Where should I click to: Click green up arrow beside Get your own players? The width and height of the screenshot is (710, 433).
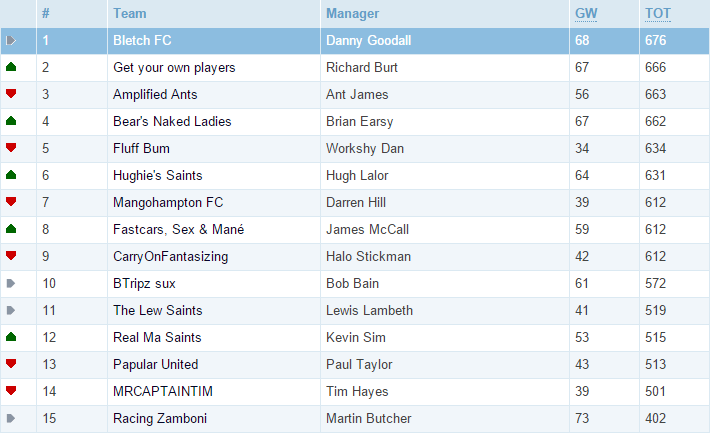click(x=11, y=67)
